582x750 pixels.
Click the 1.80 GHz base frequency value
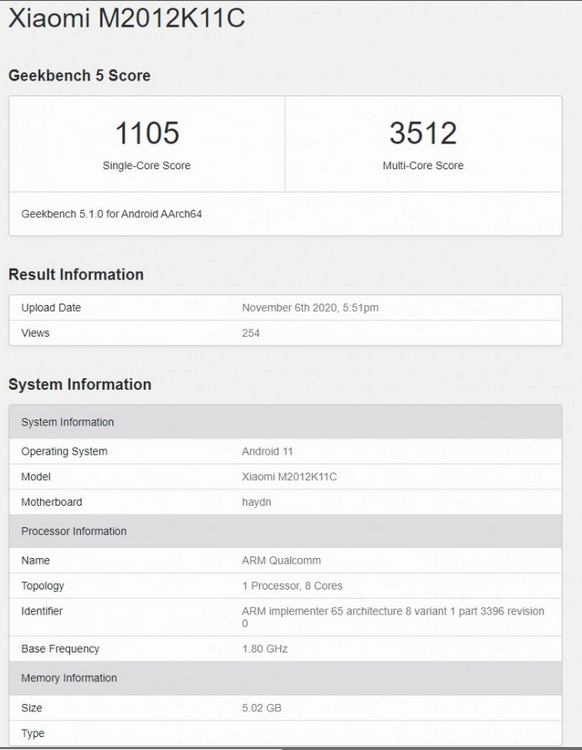point(264,649)
